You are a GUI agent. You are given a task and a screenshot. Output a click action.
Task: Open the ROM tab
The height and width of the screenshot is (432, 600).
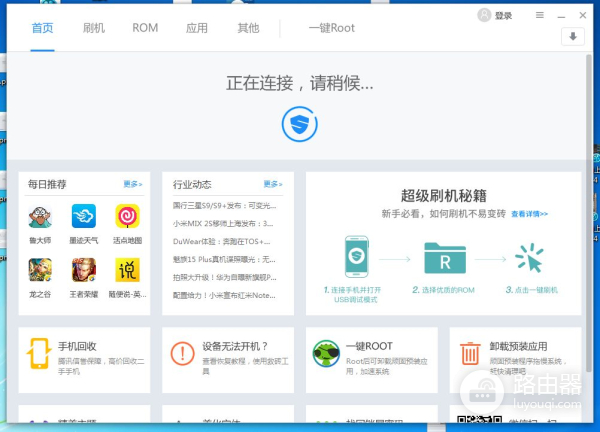coord(145,28)
